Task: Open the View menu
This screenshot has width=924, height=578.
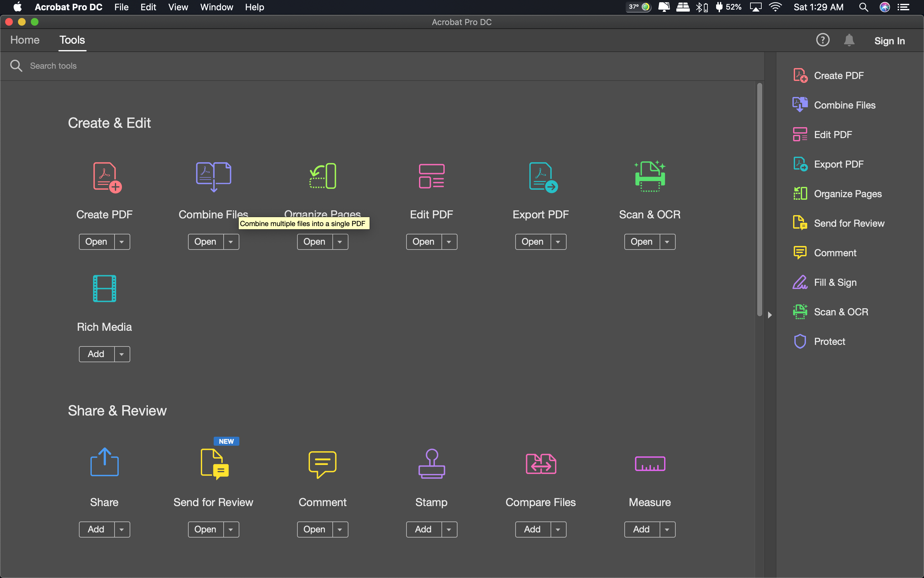Action: 178,7
